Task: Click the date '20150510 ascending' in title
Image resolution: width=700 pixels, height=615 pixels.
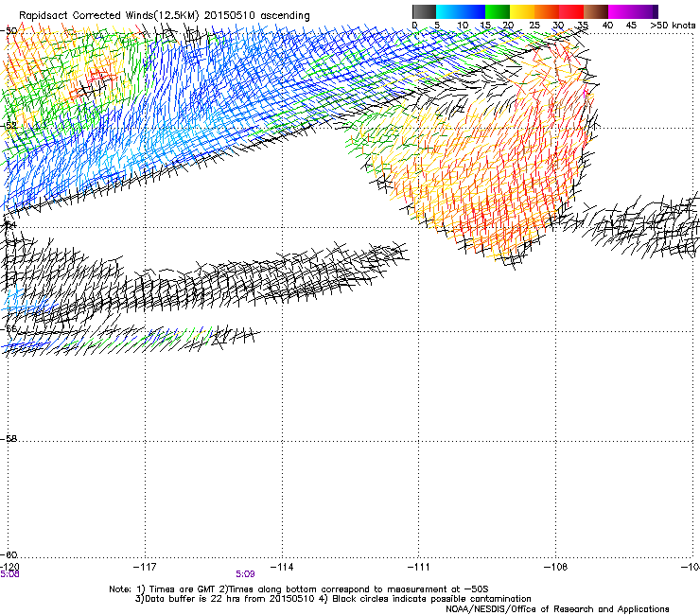Action: coord(256,15)
